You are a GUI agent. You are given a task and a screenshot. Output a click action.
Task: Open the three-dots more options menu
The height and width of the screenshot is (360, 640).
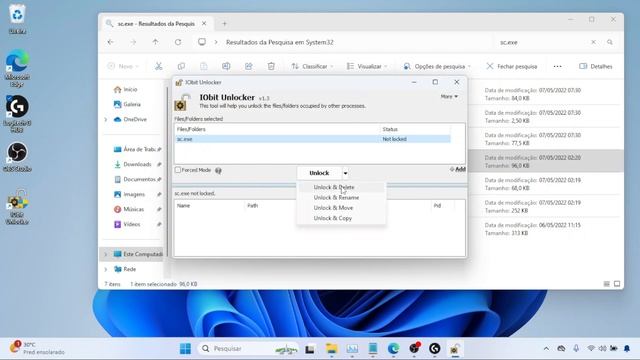(x=558, y=66)
